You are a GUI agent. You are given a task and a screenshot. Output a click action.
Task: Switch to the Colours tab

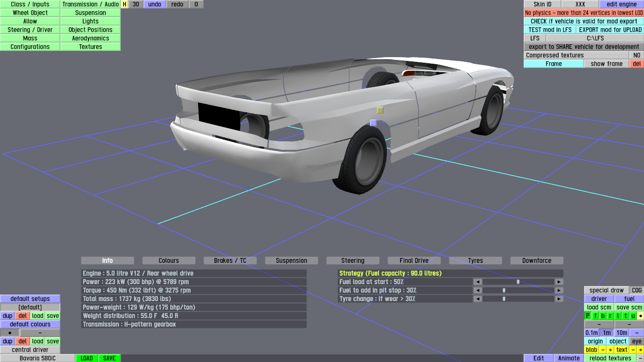[169, 261]
